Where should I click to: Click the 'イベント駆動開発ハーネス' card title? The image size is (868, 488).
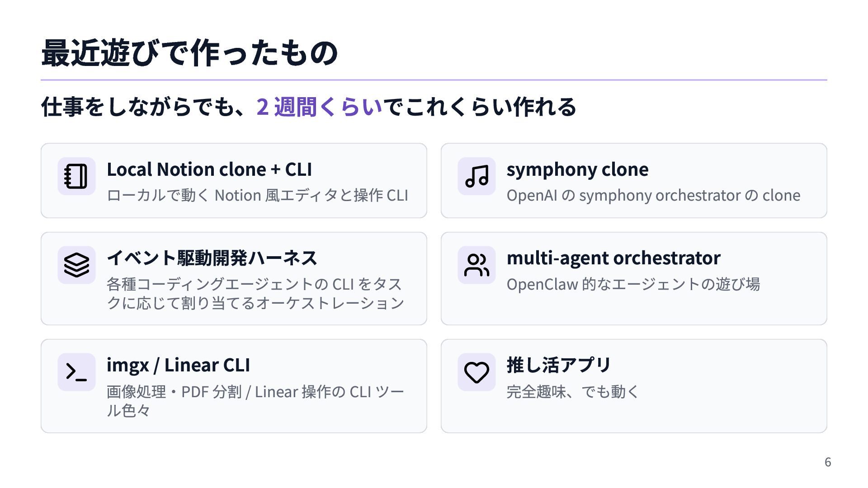pyautogui.click(x=212, y=258)
